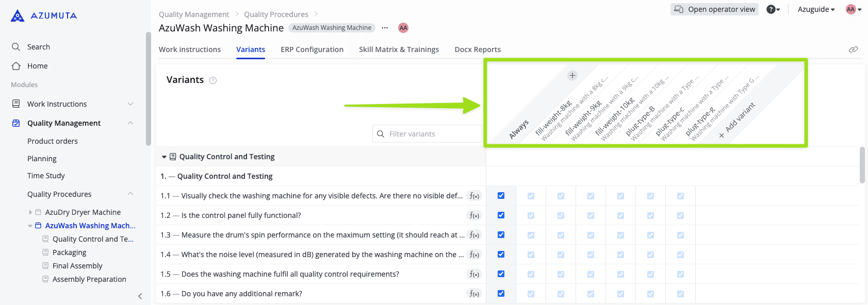This screenshot has height=305, width=868.
Task: Expand the AzuDry Dryer Machine tree node
Action: pos(30,212)
